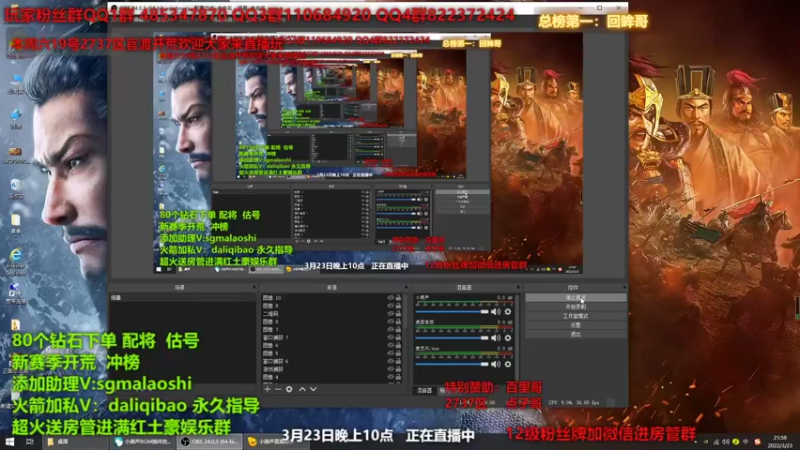Click 开始录制 to start recording
This screenshot has width=800, height=450.
pos(576,307)
